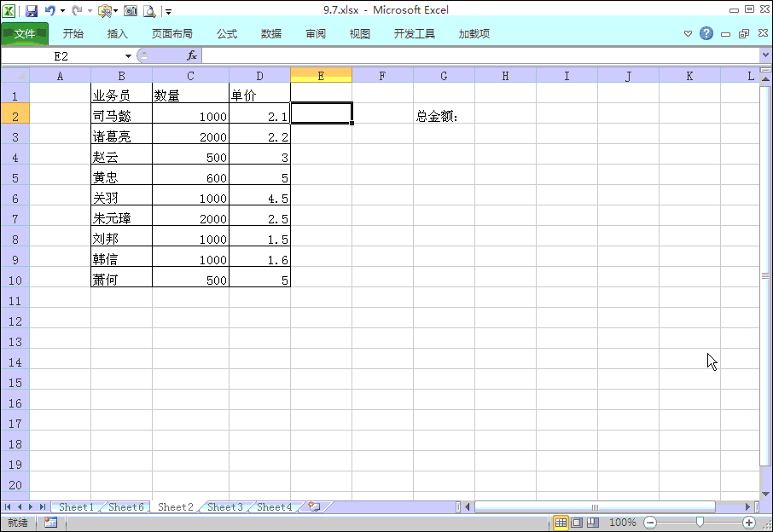Expand the formula bar with its arrow
This screenshot has height=532, width=773.
(765, 55)
